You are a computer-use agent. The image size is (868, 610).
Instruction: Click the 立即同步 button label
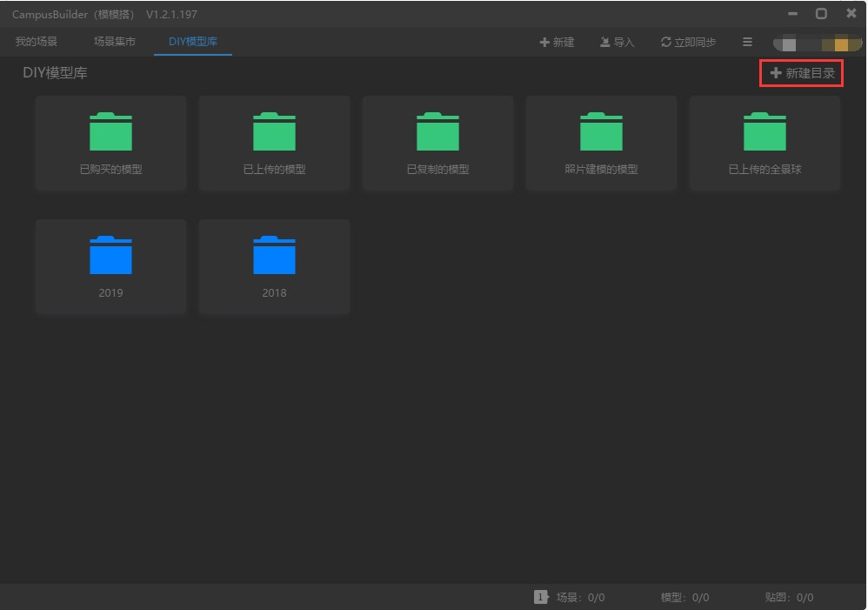695,42
